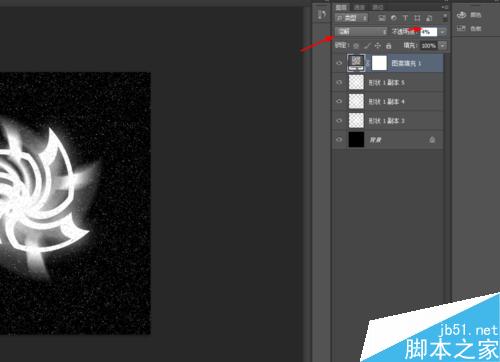Click the lock position move icon
This screenshot has width=500, height=362.
(x=378, y=46)
